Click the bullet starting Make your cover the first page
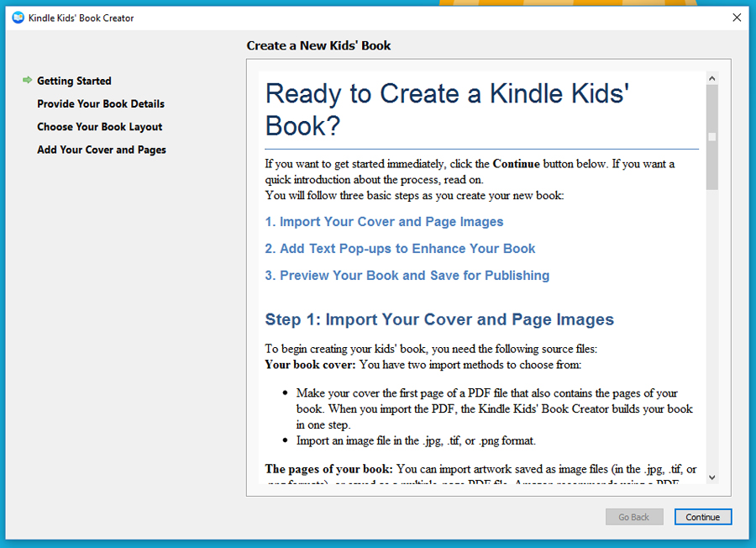This screenshot has width=756, height=548. [x=494, y=409]
